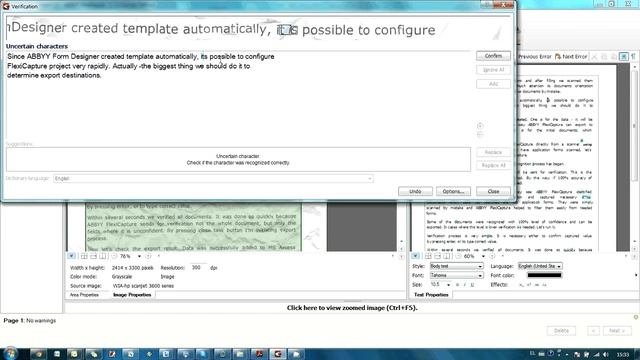The height and width of the screenshot is (360, 640).
Task: Click the previous arrow button beside Next
Action: [x=593, y=331]
